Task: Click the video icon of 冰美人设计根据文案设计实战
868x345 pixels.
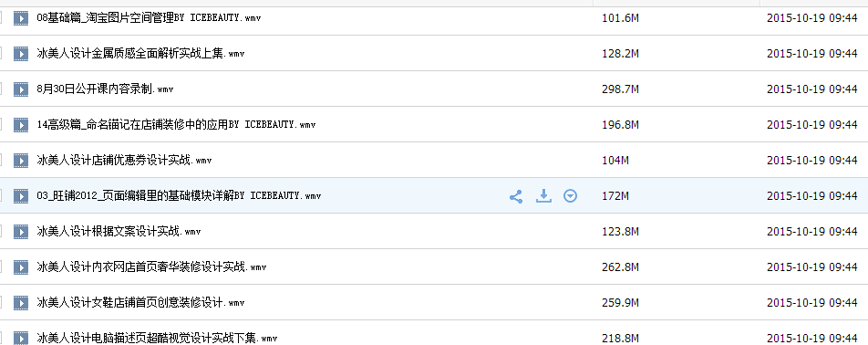Action: pyautogui.click(x=21, y=232)
